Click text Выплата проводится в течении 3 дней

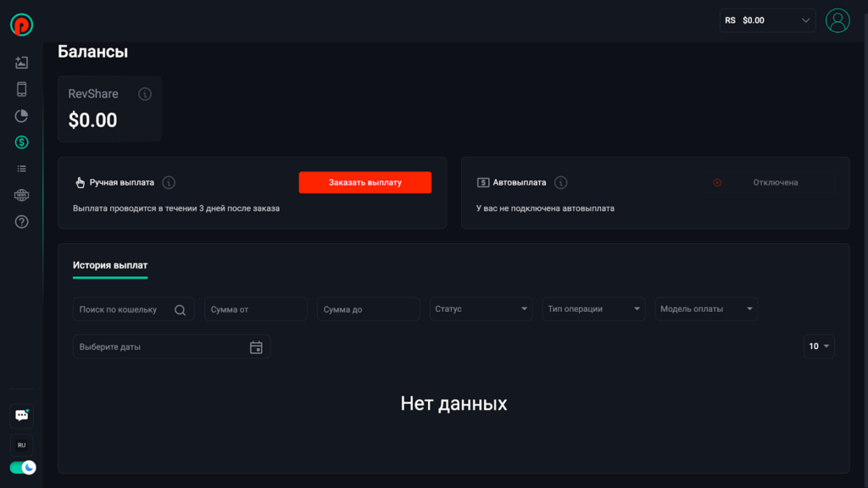[176, 208]
